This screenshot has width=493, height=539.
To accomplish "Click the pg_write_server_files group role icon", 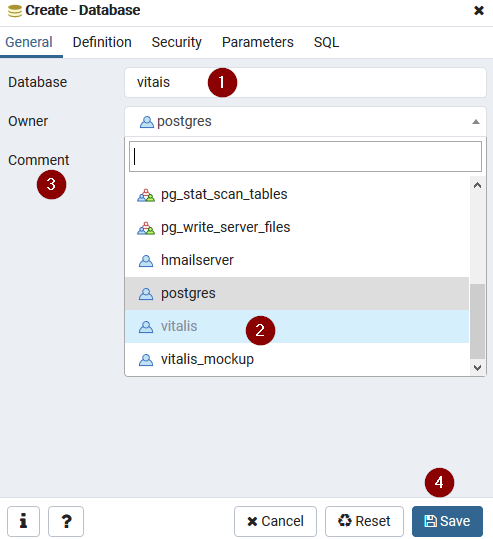I will tap(146, 228).
